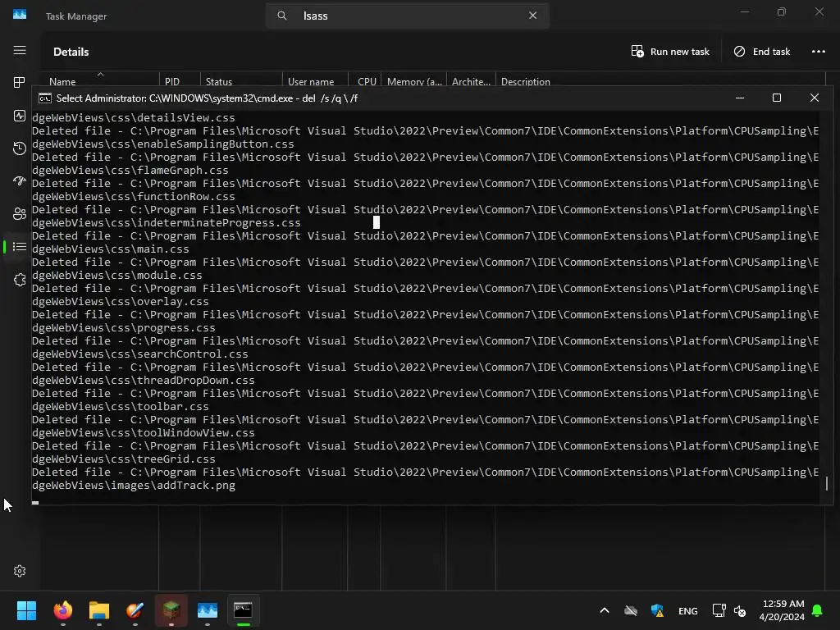Open Firefox from the taskbar
This screenshot has width=840, height=630.
(x=62, y=610)
